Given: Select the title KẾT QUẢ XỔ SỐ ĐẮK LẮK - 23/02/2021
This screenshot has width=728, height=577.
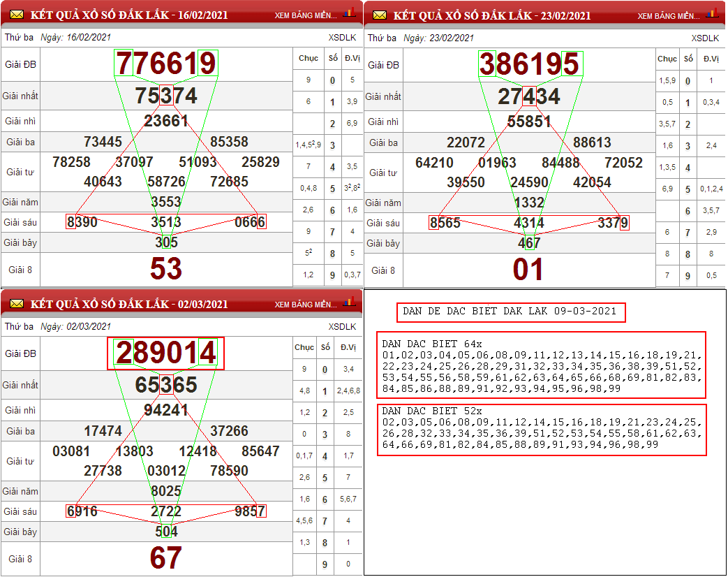Looking at the screenshot, I should click(492, 16).
